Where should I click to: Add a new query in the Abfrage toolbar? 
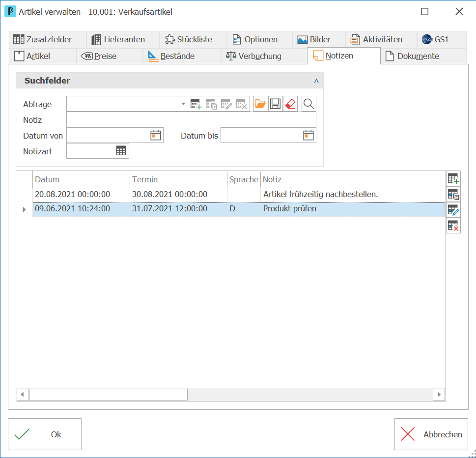(196, 104)
